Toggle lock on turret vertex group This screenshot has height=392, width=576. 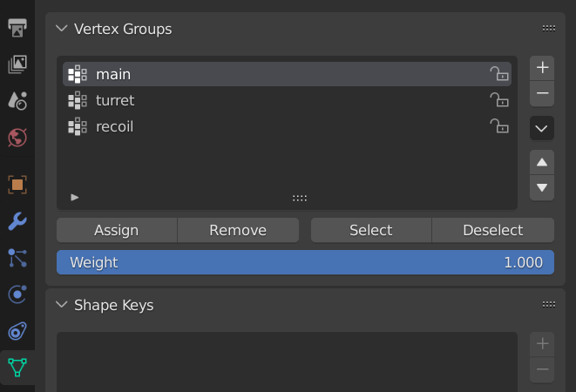click(x=499, y=100)
